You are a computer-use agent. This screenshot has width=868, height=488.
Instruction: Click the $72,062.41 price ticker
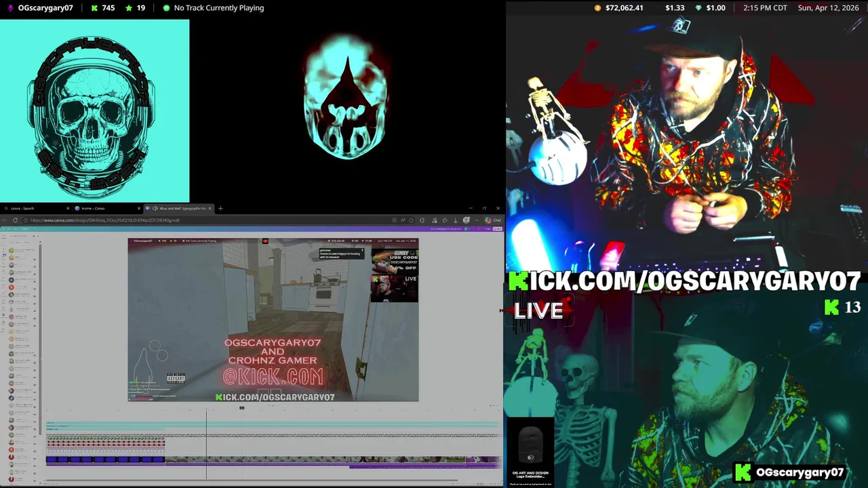click(x=624, y=8)
